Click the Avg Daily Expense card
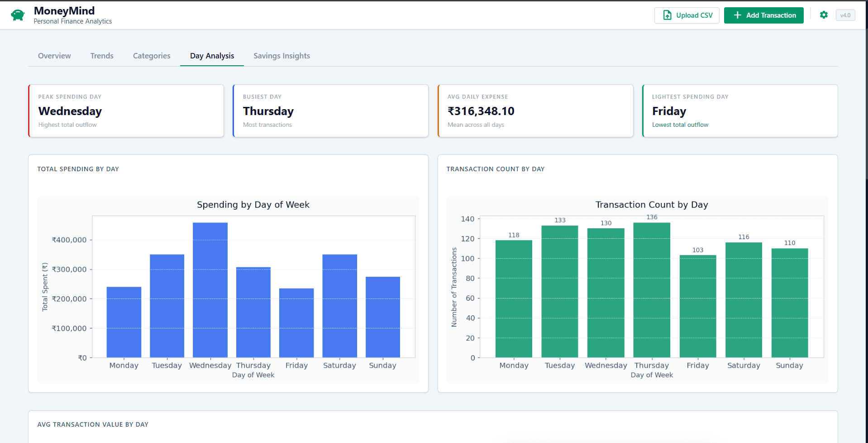Screen dimensions: 868x443 (x=535, y=111)
